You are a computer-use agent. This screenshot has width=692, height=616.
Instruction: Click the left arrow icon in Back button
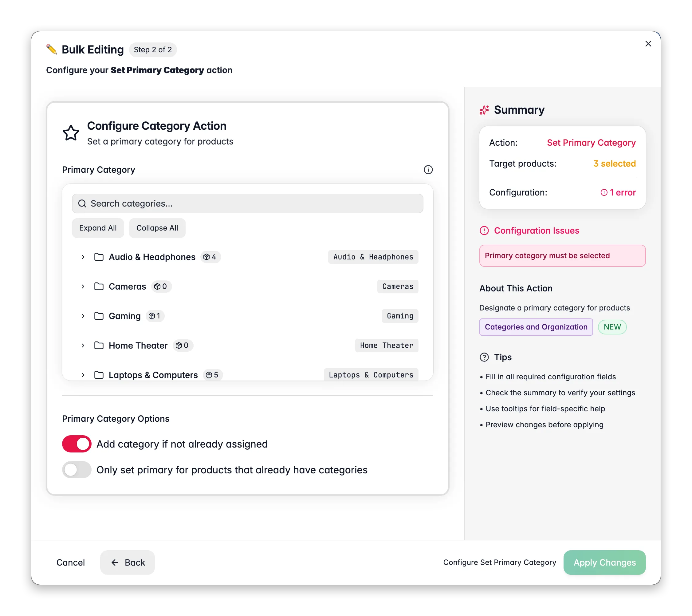(115, 563)
